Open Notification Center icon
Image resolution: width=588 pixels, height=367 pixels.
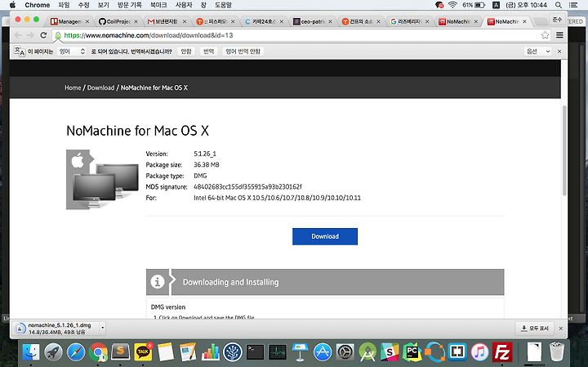(573, 5)
